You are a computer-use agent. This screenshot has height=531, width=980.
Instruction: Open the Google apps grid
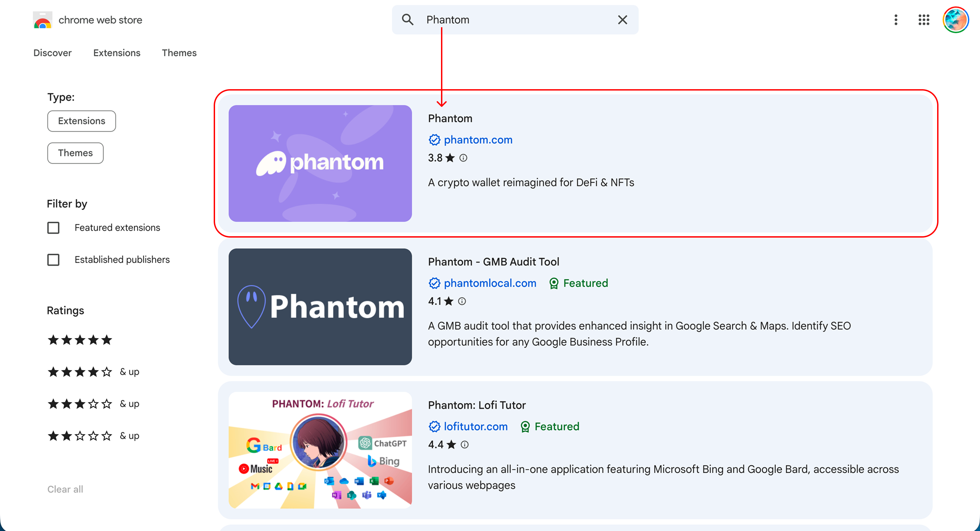[924, 19]
